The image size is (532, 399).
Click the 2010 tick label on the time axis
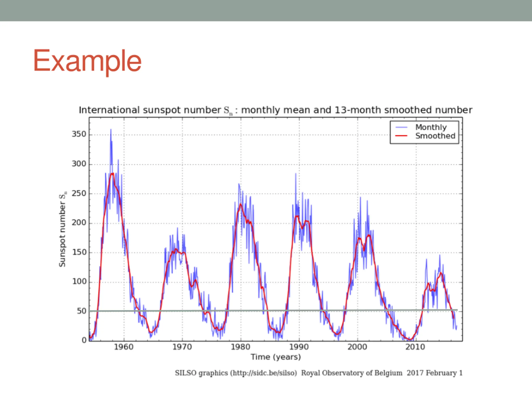[416, 347]
